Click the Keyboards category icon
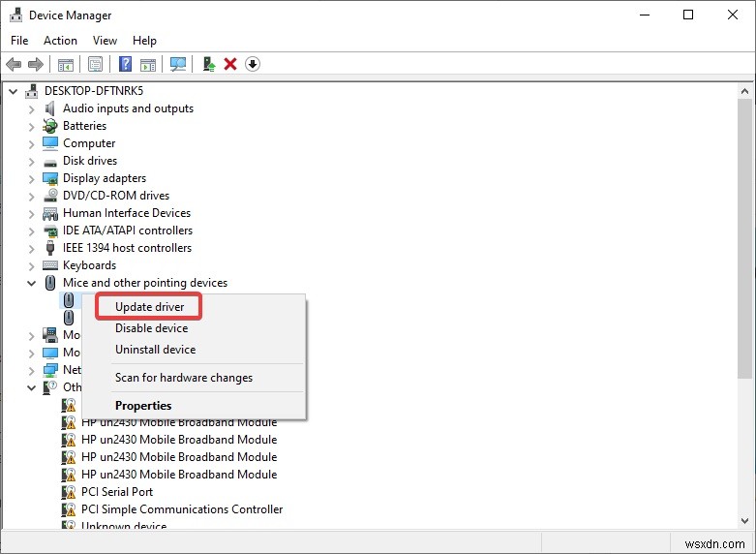 click(x=49, y=265)
